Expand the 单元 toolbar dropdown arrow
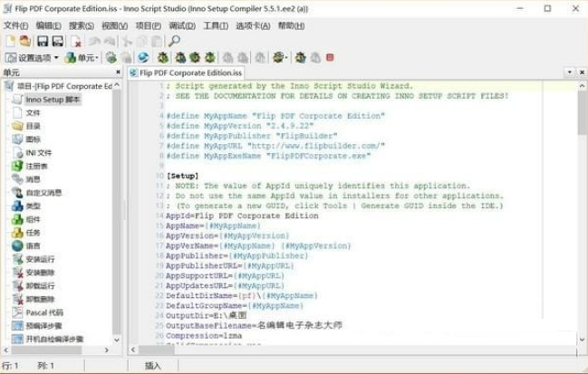 coord(97,58)
